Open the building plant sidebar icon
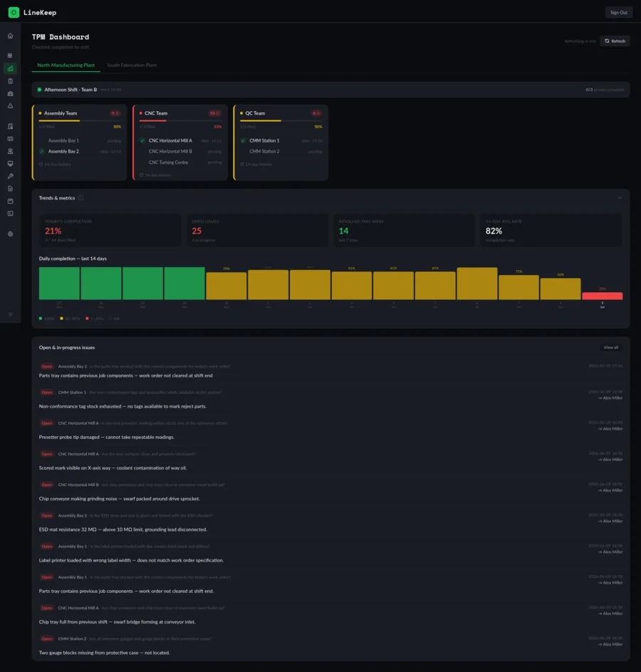 (x=10, y=126)
